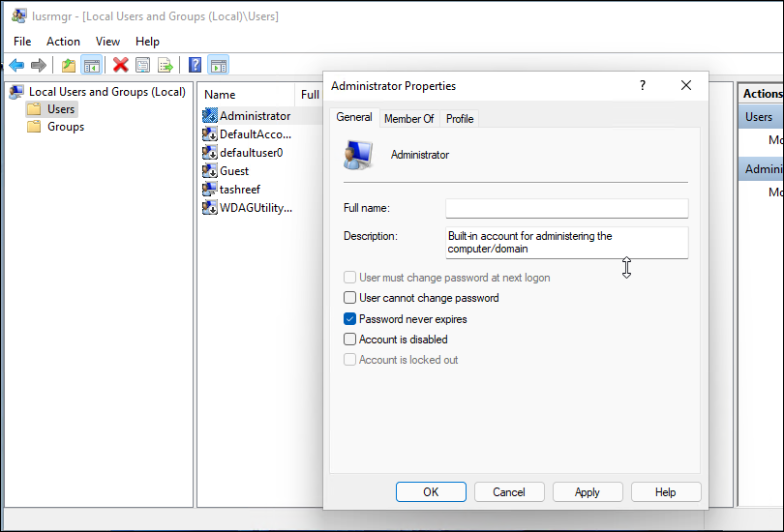Click the Administrator user icon in list
Image resolution: width=784 pixels, height=532 pixels.
(x=209, y=116)
